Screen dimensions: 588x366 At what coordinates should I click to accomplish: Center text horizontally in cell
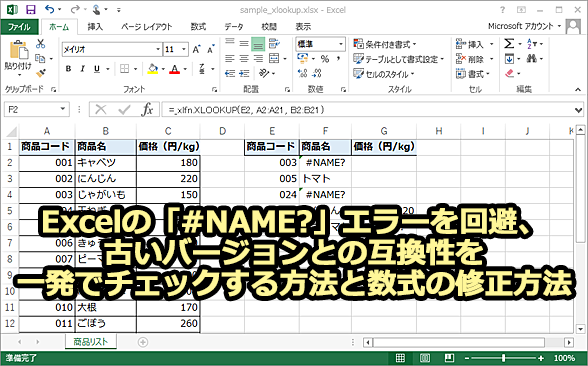tap(244, 59)
